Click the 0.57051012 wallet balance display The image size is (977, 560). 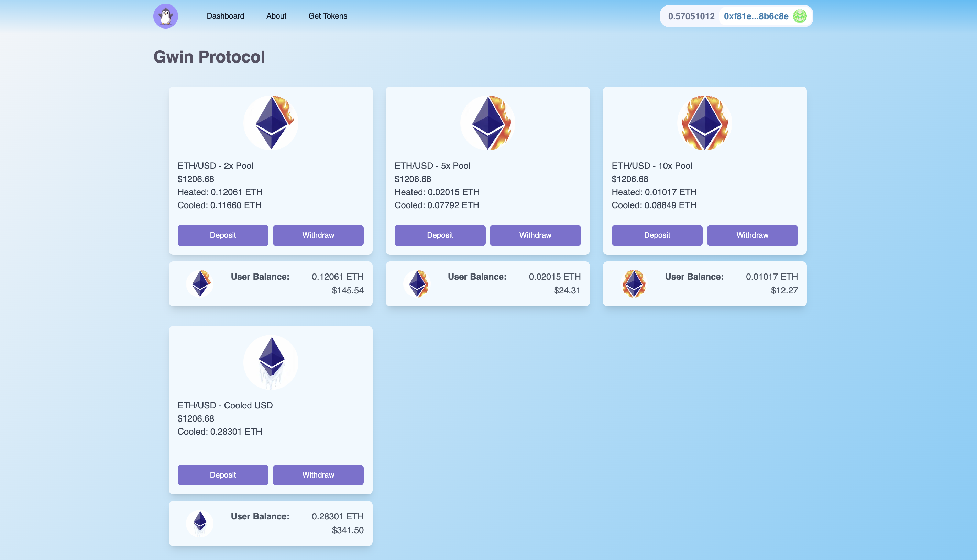coord(691,16)
